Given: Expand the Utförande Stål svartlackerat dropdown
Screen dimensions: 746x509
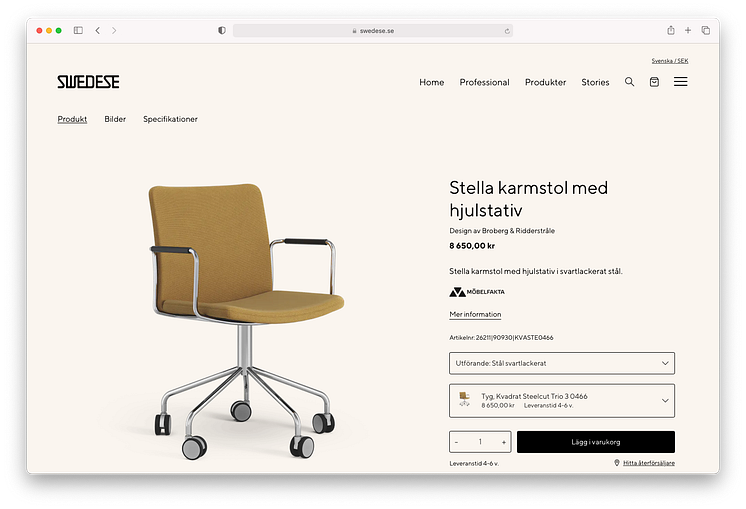Looking at the screenshot, I should [x=561, y=363].
